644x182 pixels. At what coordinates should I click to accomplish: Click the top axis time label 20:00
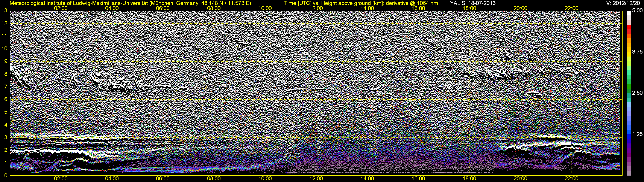[x=520, y=8]
